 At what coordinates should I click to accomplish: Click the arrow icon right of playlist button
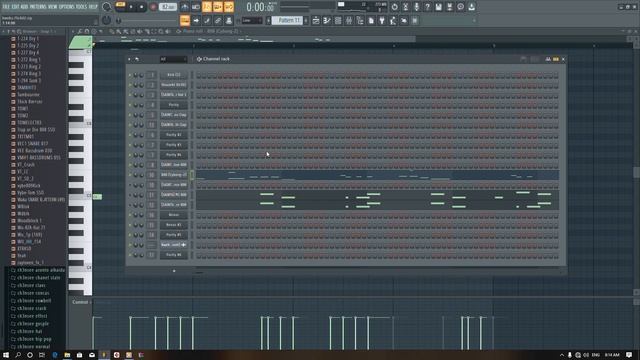click(x=196, y=20)
